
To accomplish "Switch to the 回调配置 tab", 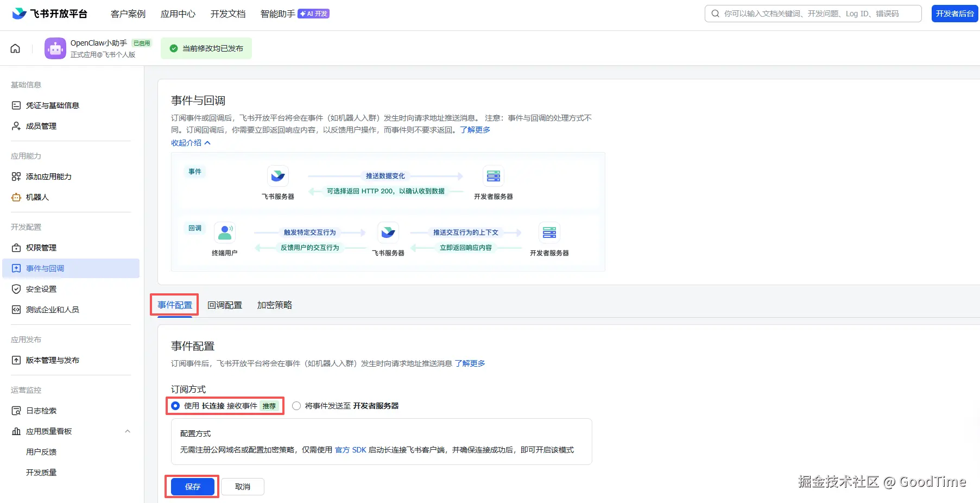I will click(225, 305).
